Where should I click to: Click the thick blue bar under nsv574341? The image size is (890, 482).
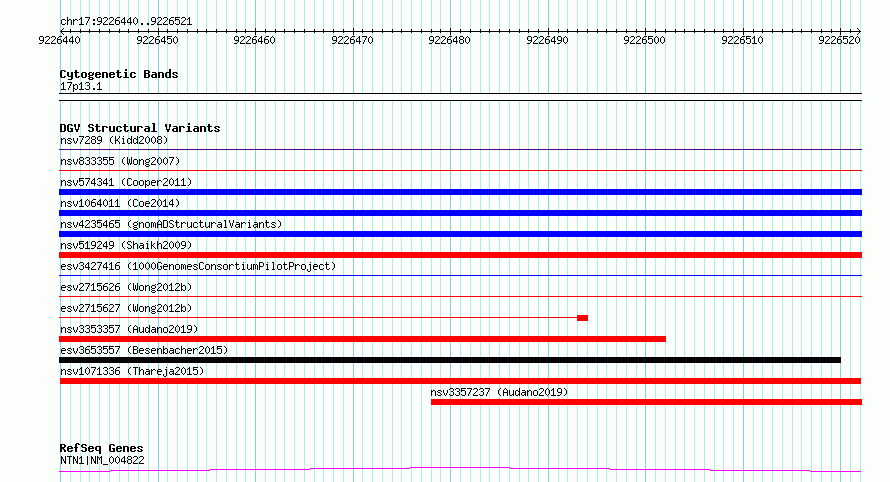coord(460,192)
